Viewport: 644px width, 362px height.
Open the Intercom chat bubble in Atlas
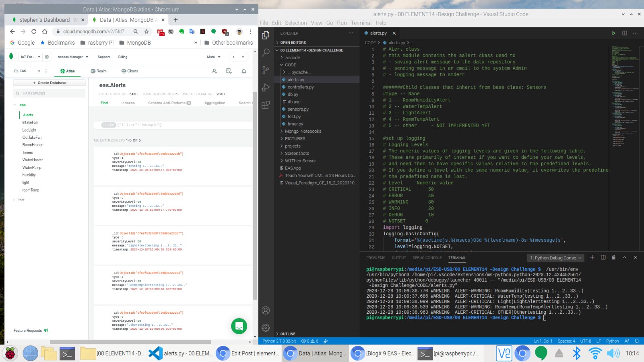(x=239, y=326)
